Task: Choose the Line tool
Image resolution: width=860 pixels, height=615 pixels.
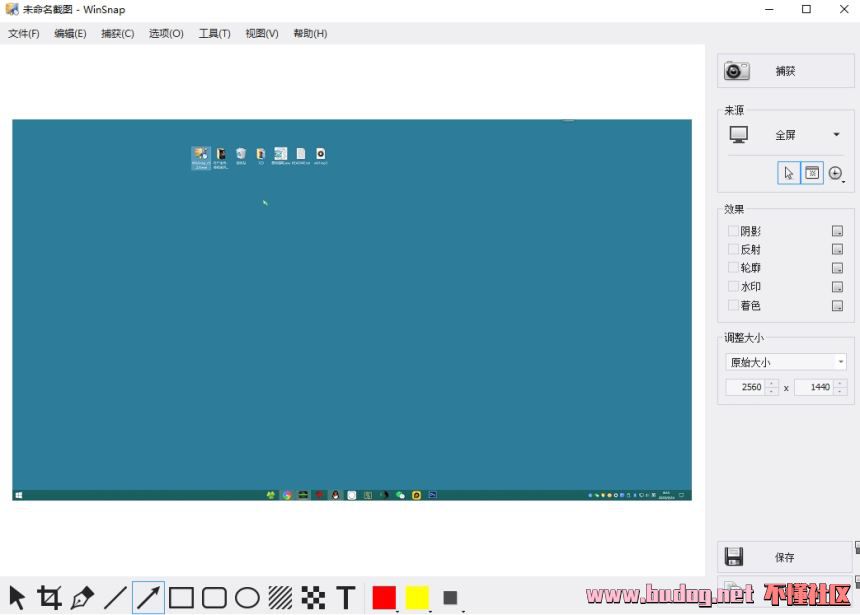Action: [x=115, y=598]
